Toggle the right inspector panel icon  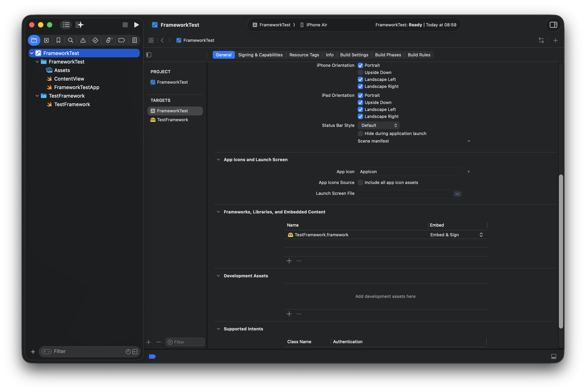point(553,25)
